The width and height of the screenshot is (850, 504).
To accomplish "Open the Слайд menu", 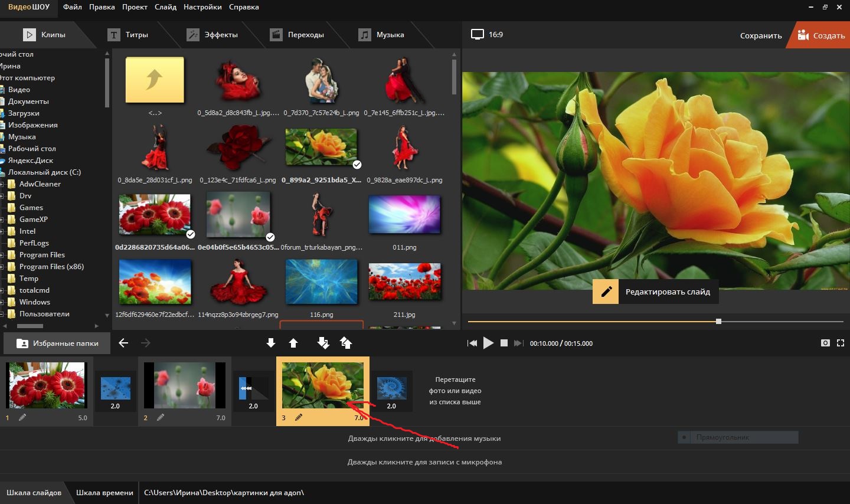I will [166, 7].
